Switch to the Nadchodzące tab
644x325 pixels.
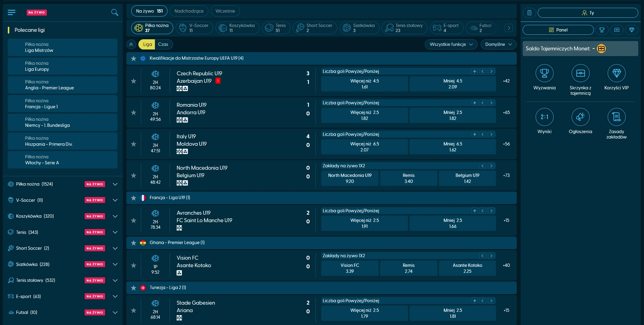189,11
